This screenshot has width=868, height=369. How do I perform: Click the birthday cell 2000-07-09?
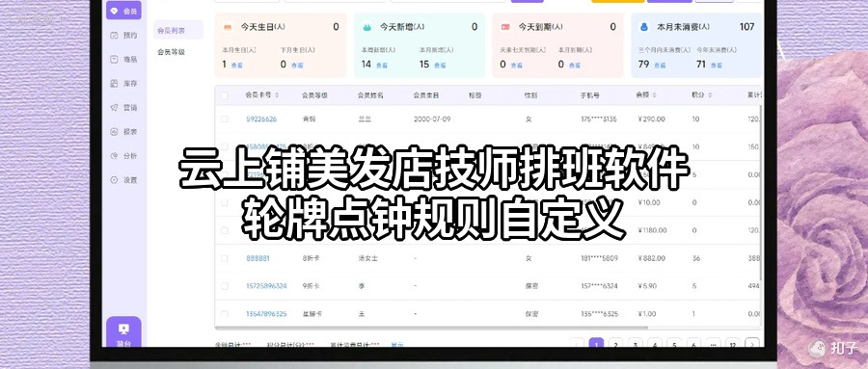[x=432, y=119]
